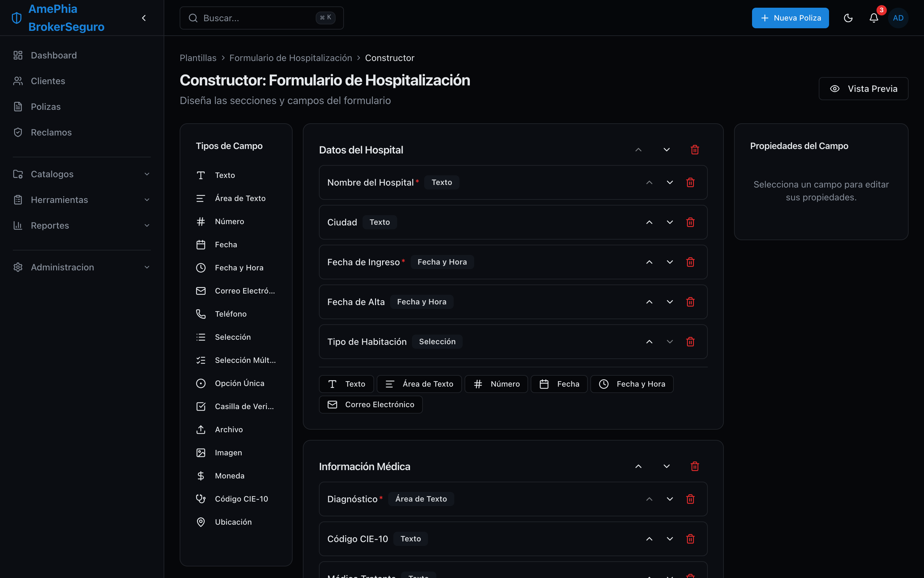Delete the Diagnóstico field

click(x=690, y=499)
